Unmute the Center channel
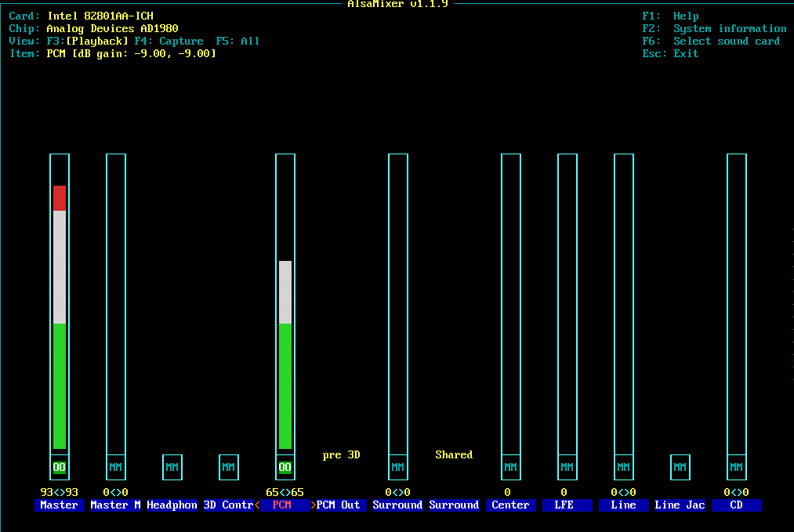The width and height of the screenshot is (794, 532). tap(511, 468)
